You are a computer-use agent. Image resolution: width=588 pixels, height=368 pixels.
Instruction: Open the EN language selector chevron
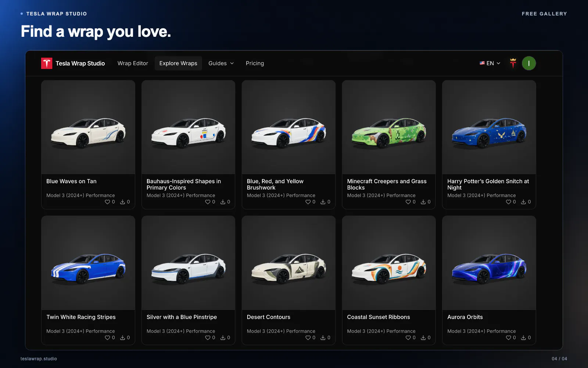[x=499, y=63]
